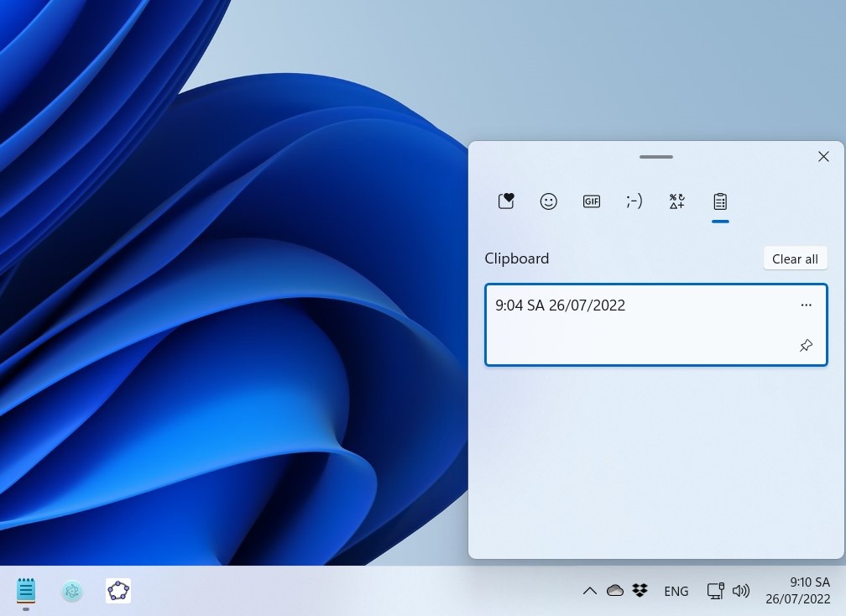Open the emoji smiley face panel
This screenshot has height=616, width=846.
[549, 201]
